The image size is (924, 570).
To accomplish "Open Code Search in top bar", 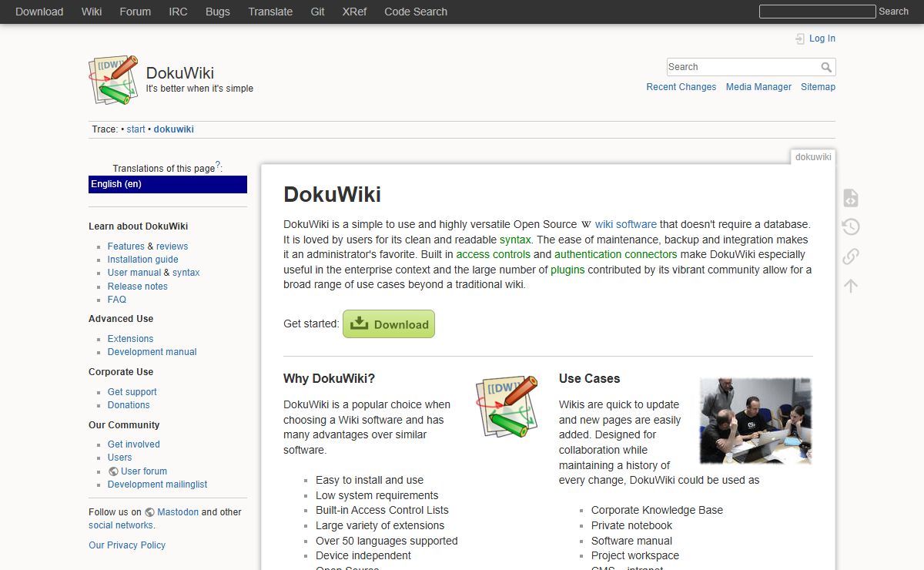I will tap(416, 12).
